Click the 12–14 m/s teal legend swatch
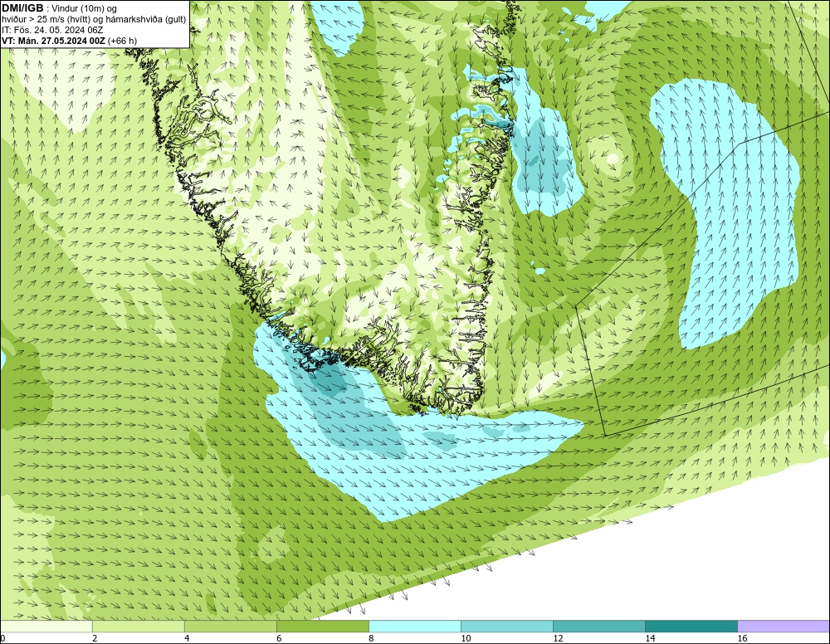 (x=598, y=627)
